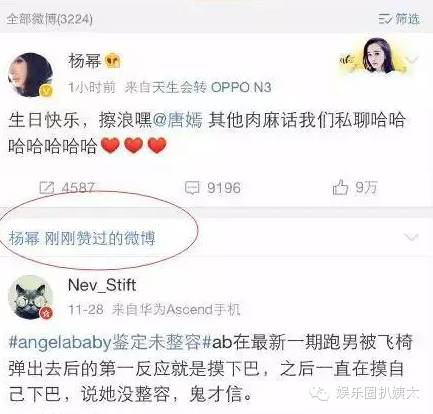Open Nev_Stift's cat avatar
This screenshot has height=414, width=433.
tap(30, 297)
